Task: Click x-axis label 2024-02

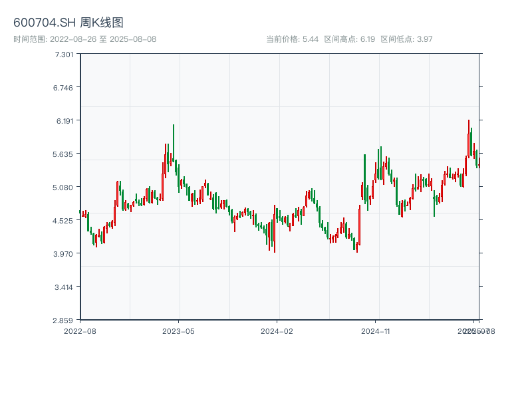Action: 277,331
